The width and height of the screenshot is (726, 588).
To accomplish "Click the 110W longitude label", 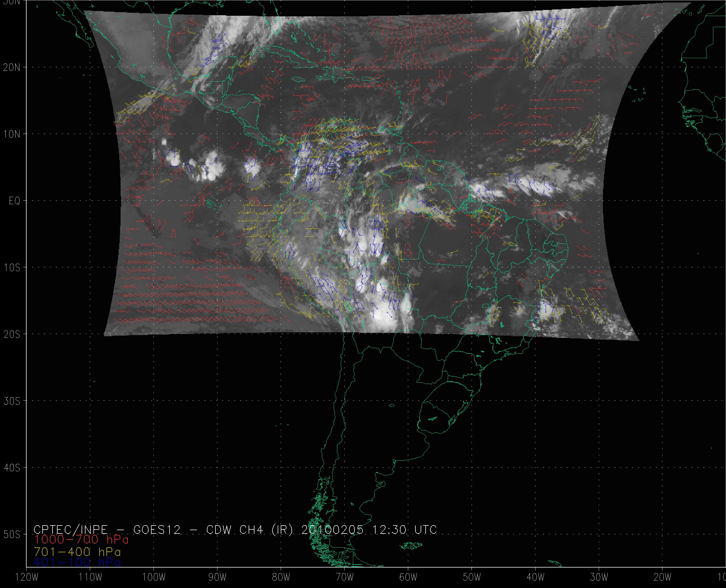I will pos(90,577).
